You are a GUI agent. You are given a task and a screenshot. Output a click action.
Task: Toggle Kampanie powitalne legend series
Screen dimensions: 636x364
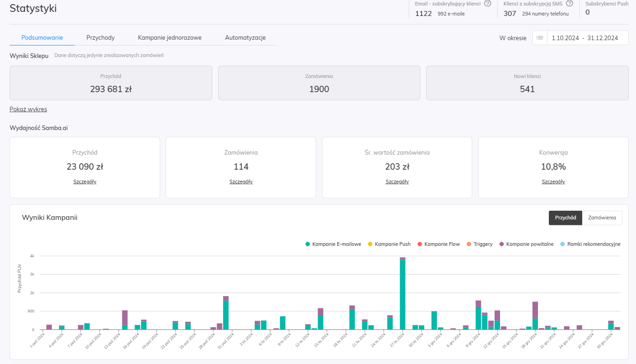pyautogui.click(x=527, y=244)
